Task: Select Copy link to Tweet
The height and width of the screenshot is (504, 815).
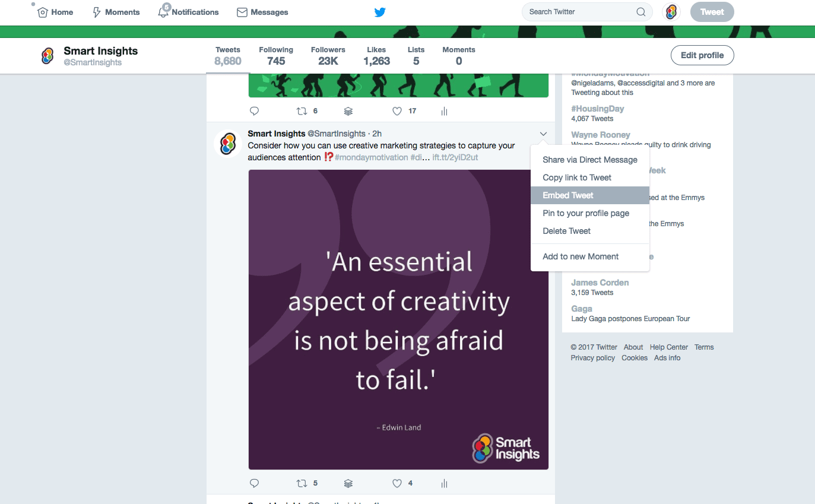Action: (576, 177)
